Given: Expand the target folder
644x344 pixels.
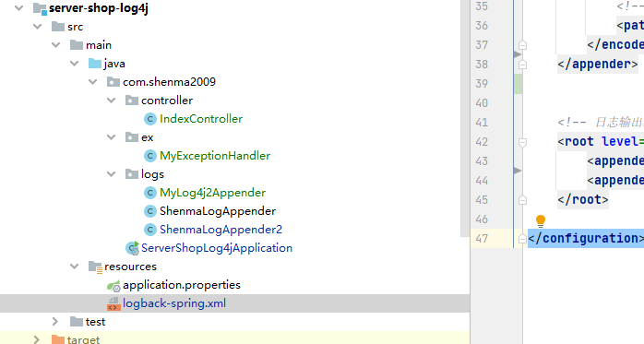Looking at the screenshot, I should (37, 339).
